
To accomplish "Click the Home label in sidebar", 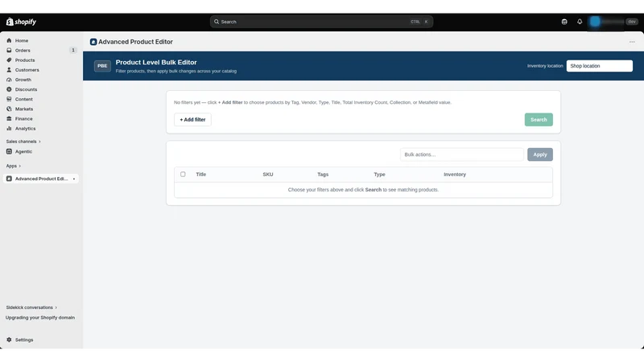I will pos(22,41).
